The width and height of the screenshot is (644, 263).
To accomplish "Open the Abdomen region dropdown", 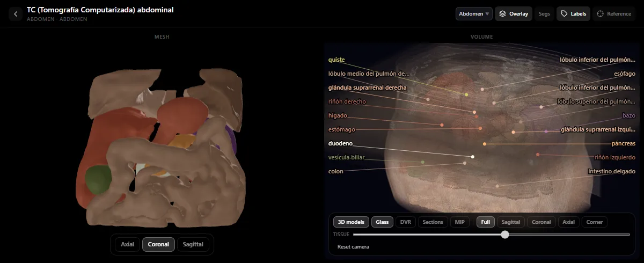I will [x=474, y=14].
